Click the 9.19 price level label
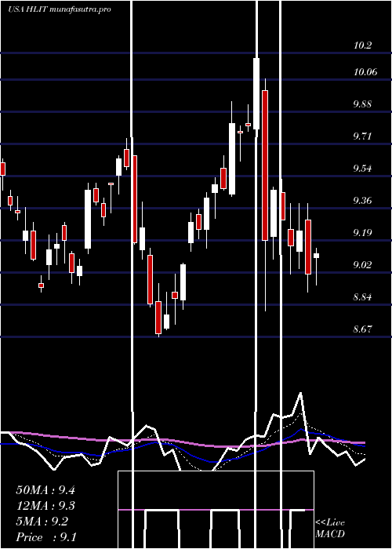The image size is (392, 549). click(364, 233)
